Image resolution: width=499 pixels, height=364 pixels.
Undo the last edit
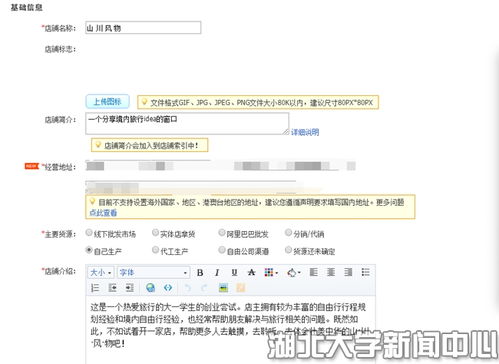(x=188, y=288)
